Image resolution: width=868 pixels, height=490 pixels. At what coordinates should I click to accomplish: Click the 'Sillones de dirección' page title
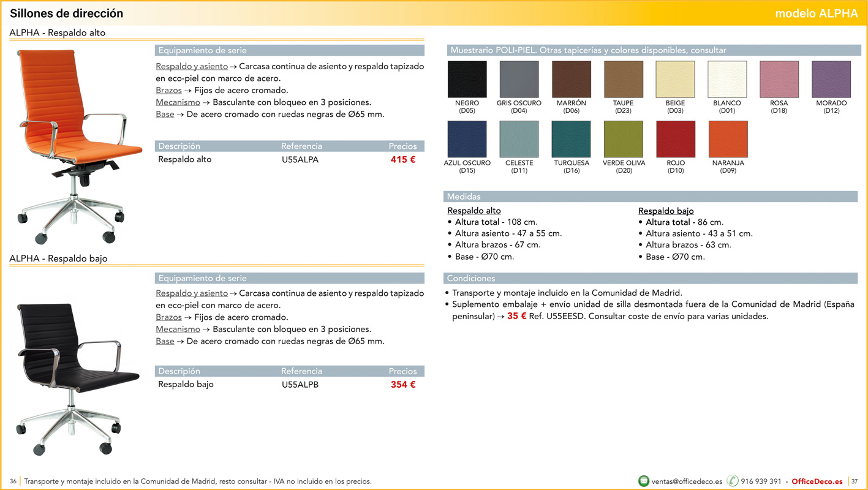pos(66,13)
